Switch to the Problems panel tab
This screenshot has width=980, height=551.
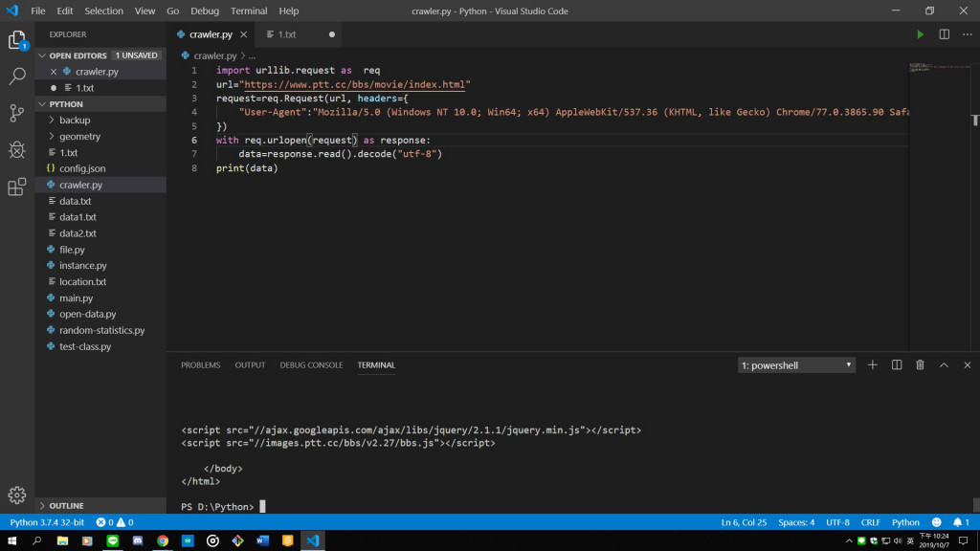coord(201,364)
